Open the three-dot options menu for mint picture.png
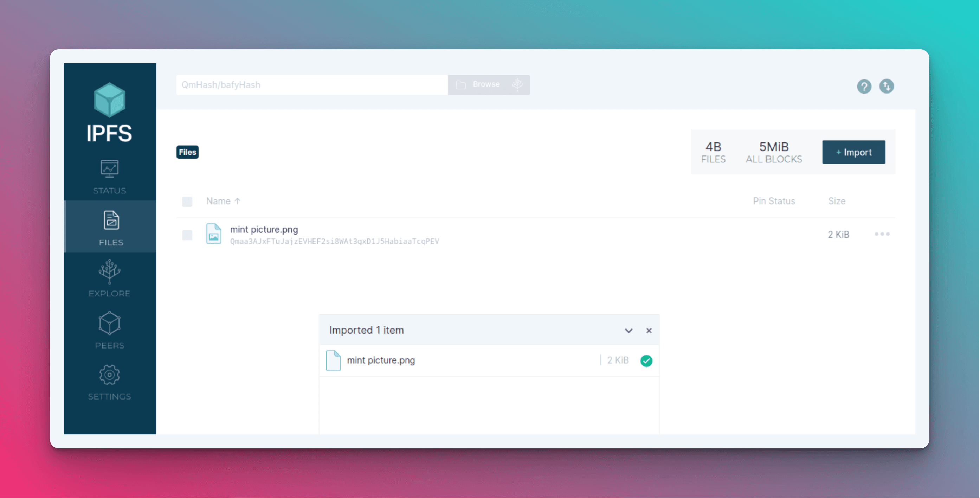Image resolution: width=980 pixels, height=498 pixels. 883,234
